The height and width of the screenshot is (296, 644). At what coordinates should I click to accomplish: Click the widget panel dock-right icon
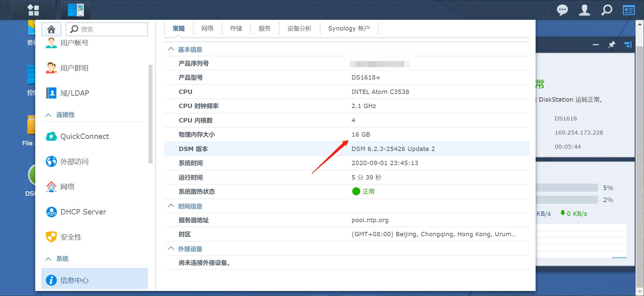(x=628, y=45)
